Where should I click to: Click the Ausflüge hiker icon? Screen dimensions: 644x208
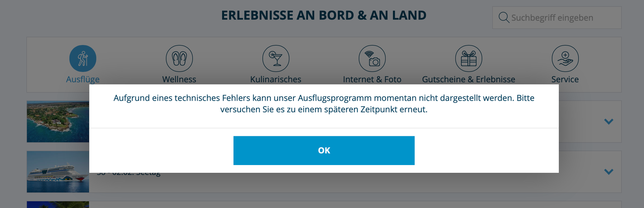pyautogui.click(x=83, y=58)
